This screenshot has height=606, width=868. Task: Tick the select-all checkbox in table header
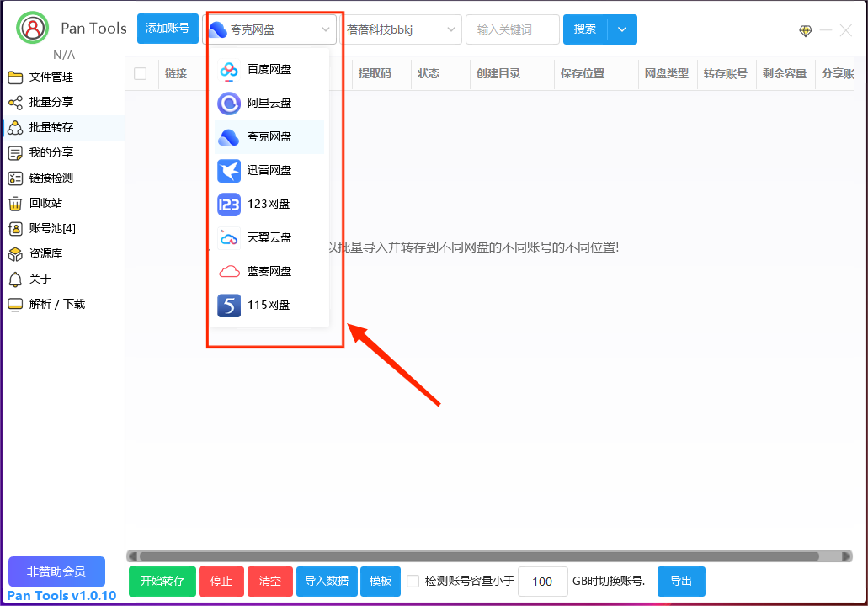[x=140, y=73]
